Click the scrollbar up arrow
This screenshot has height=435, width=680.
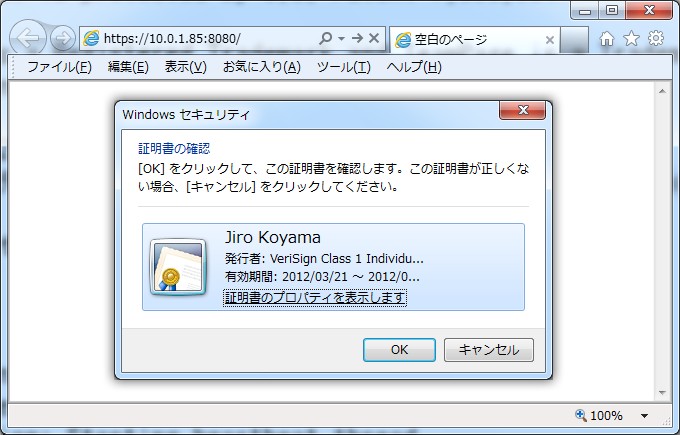coord(662,92)
